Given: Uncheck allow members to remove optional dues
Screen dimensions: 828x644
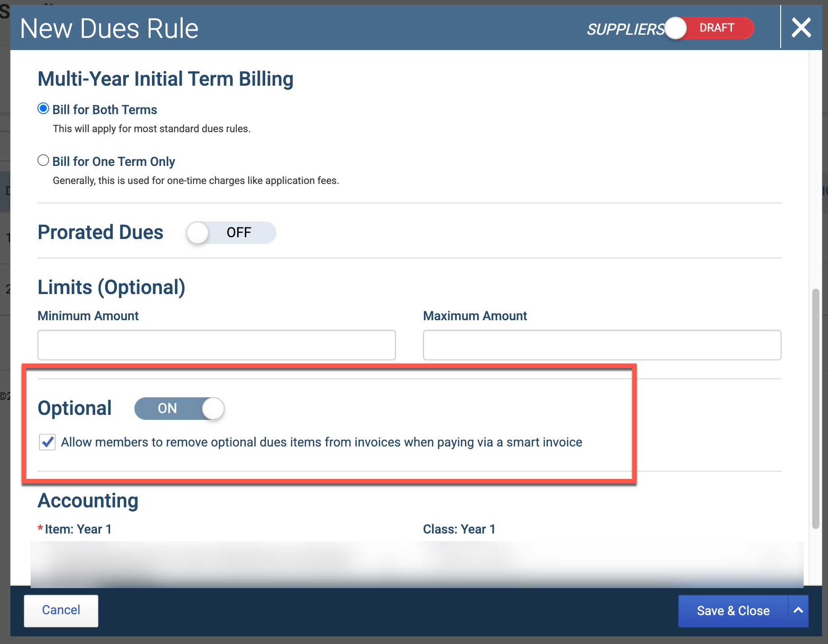Looking at the screenshot, I should [47, 442].
